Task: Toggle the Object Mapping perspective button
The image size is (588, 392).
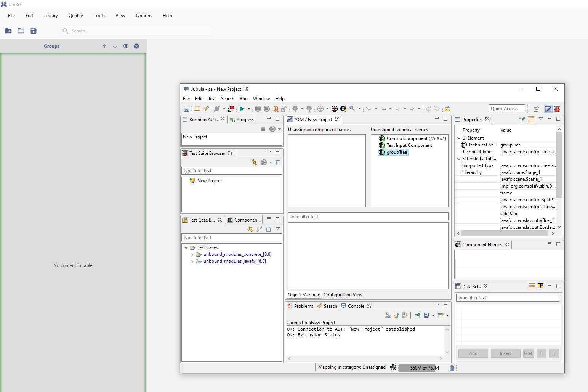Action: pos(548,109)
